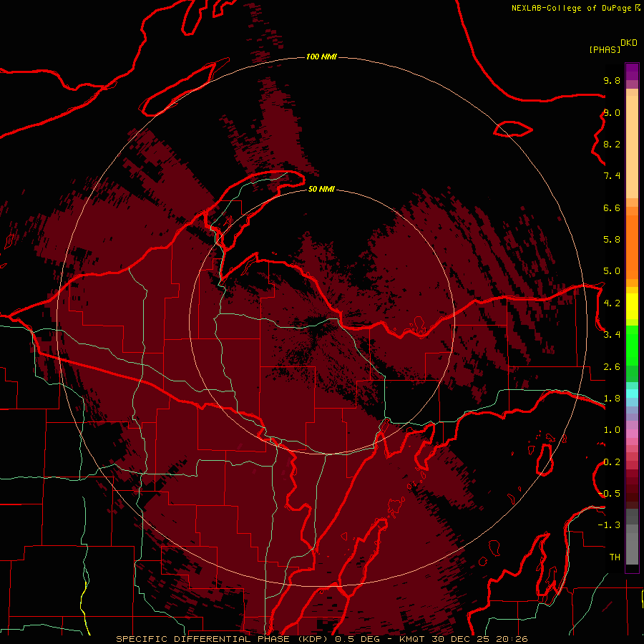Click the 100 NMI range ring label
The height and width of the screenshot is (644, 644).
click(x=321, y=57)
